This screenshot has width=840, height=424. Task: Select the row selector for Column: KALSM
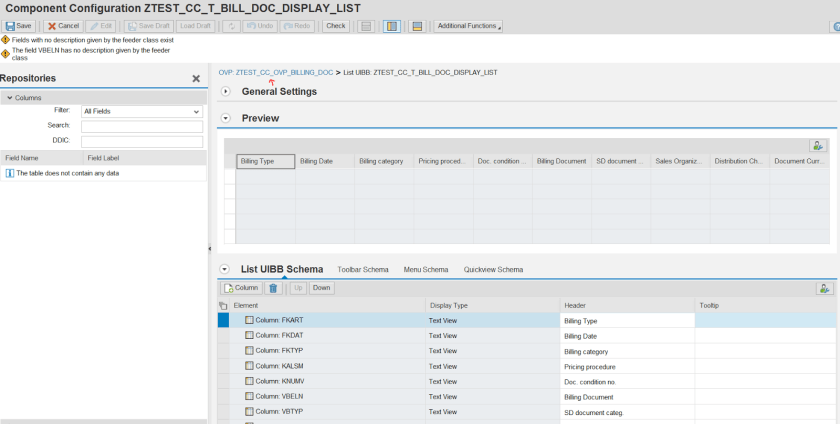(223, 366)
